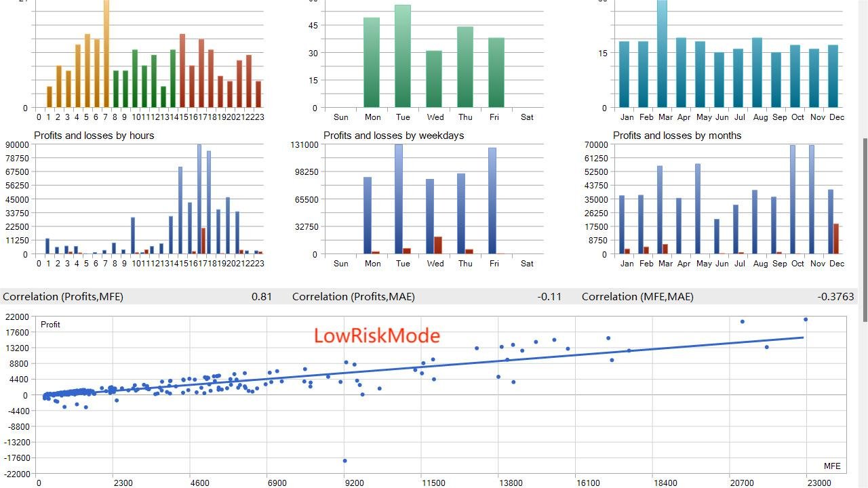Click the Correlation (Profits,MFE) label
868x488 pixels.
click(x=63, y=296)
